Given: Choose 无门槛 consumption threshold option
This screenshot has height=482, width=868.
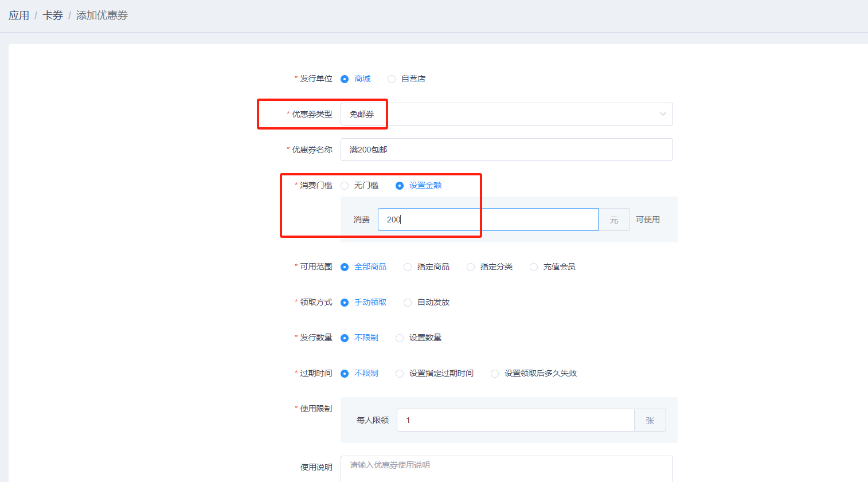Looking at the screenshot, I should (345, 186).
